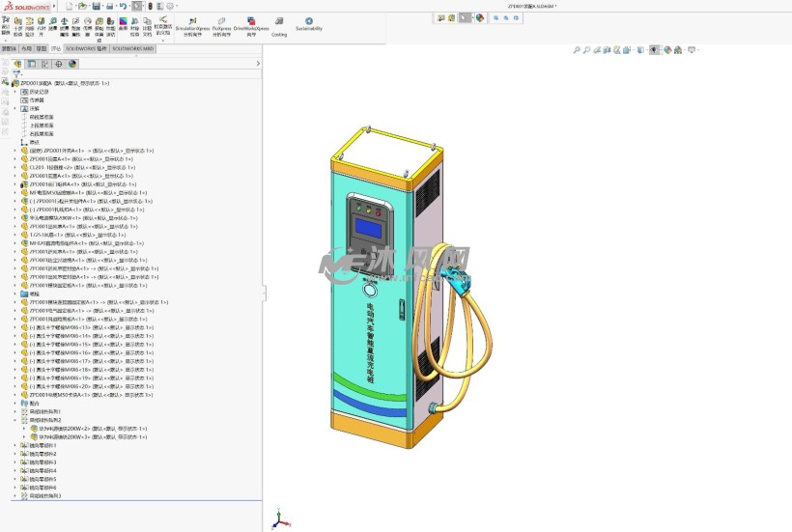Click the filter funnel icon above the tree

tap(16, 74)
